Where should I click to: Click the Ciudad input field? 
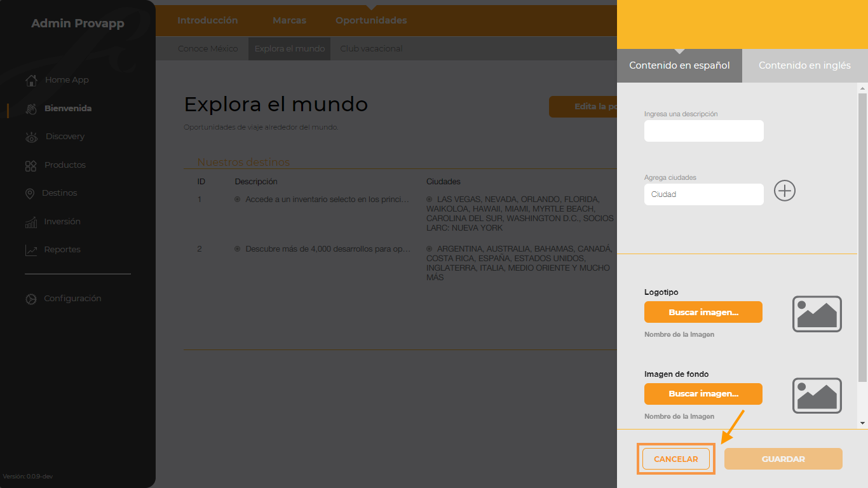point(704,194)
